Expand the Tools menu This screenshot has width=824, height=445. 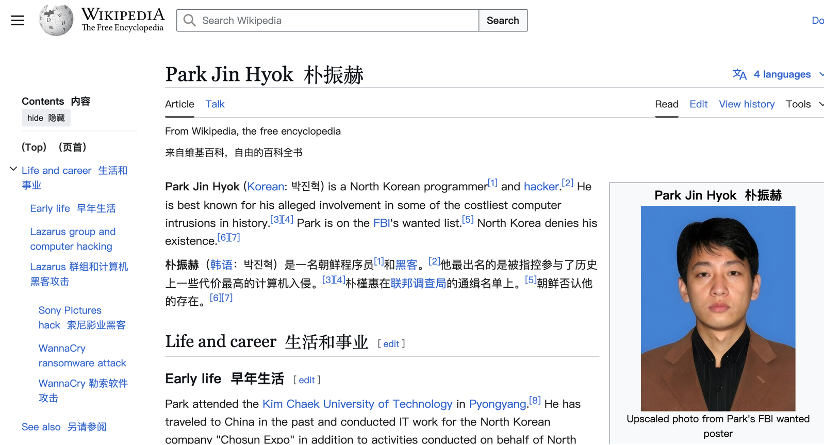click(804, 104)
